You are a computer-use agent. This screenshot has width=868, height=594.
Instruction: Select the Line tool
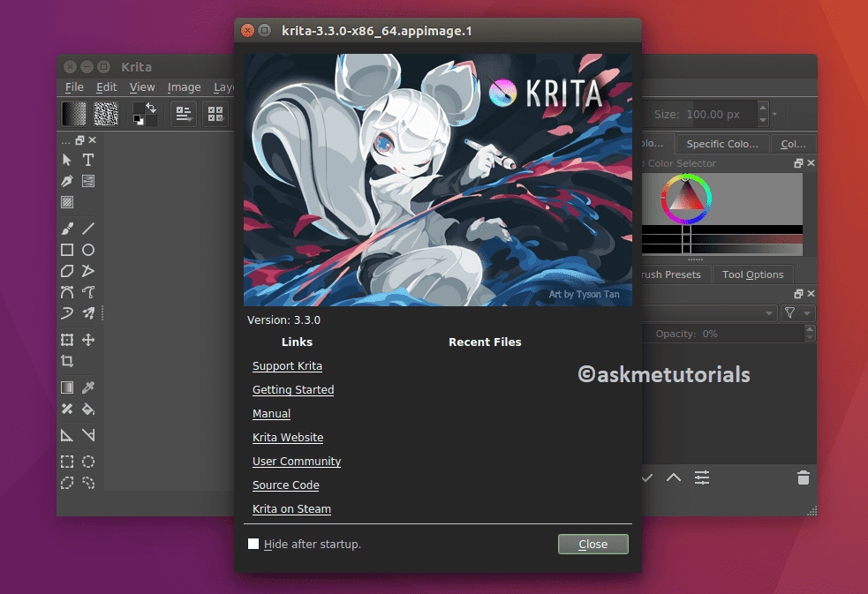pos(88,229)
